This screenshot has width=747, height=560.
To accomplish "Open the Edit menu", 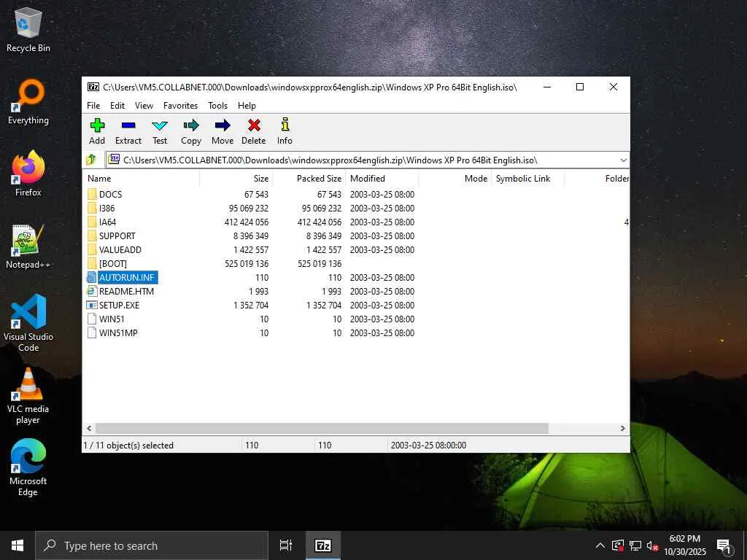I will coord(117,106).
